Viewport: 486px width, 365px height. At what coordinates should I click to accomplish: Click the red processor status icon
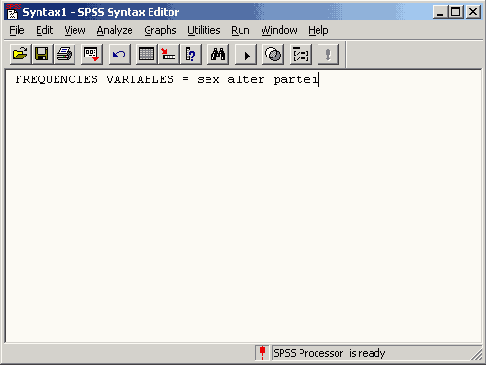pos(262,353)
